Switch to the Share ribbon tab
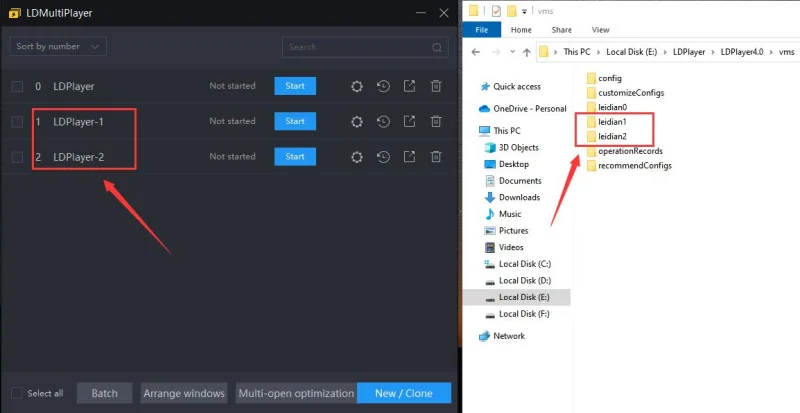 pyautogui.click(x=561, y=30)
